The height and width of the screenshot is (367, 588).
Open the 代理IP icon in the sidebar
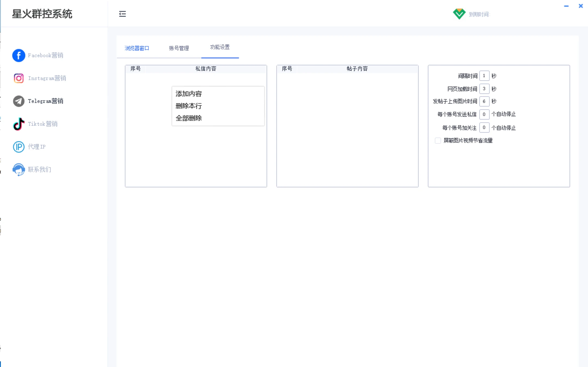click(x=19, y=147)
